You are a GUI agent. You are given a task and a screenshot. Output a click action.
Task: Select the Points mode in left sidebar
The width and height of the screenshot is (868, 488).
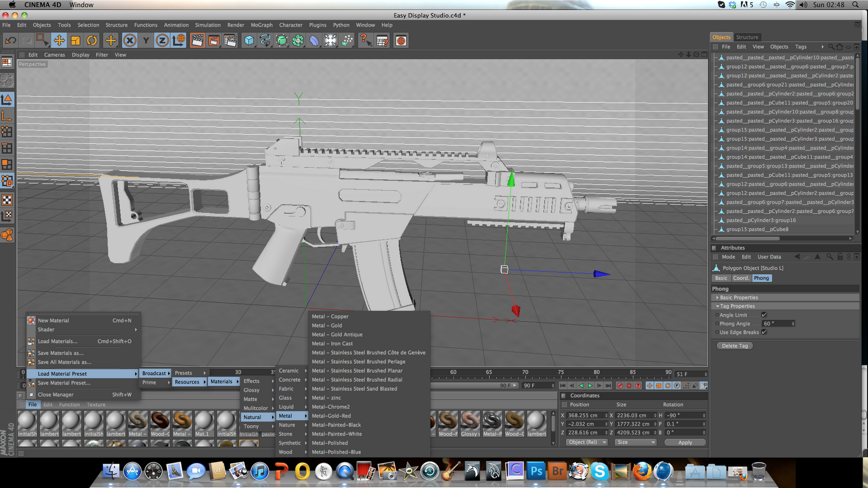(7, 132)
